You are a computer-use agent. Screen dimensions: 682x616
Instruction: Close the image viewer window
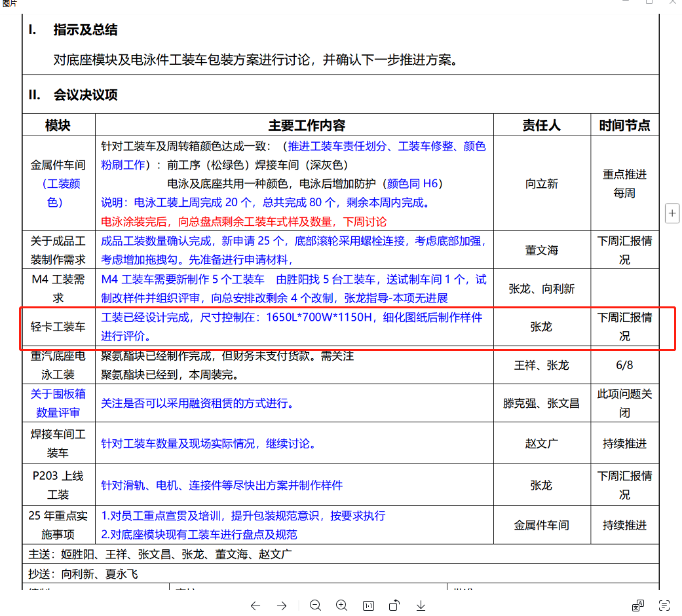point(672,2)
